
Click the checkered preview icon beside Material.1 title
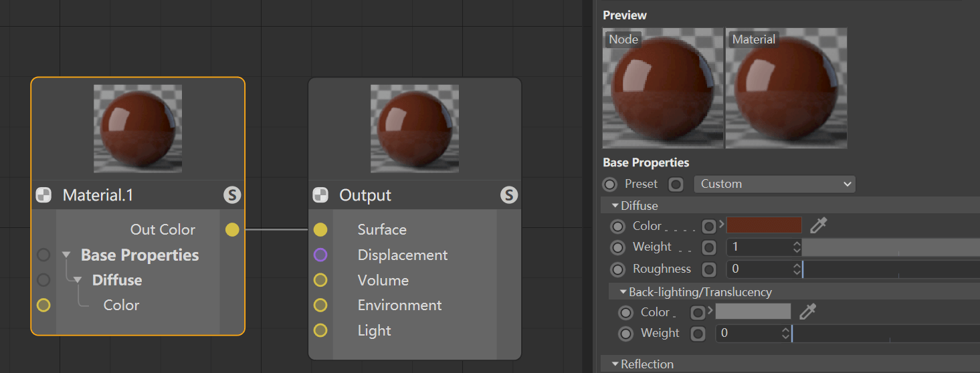click(x=43, y=195)
